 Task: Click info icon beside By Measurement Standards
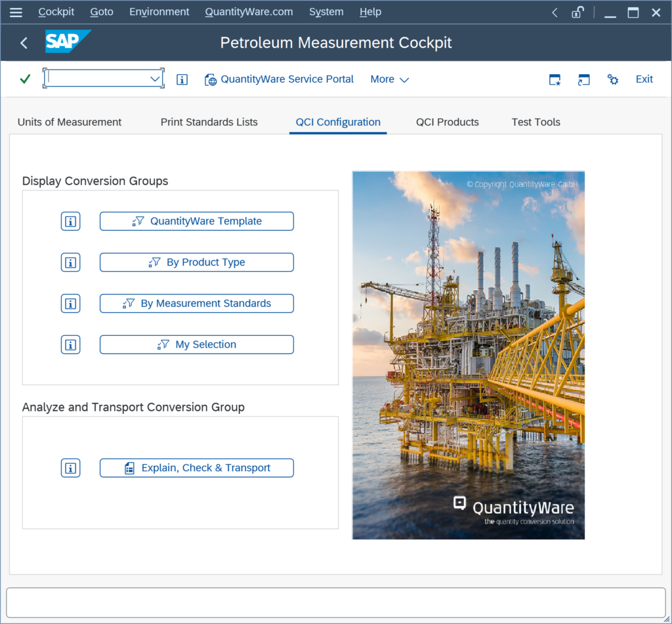71,303
